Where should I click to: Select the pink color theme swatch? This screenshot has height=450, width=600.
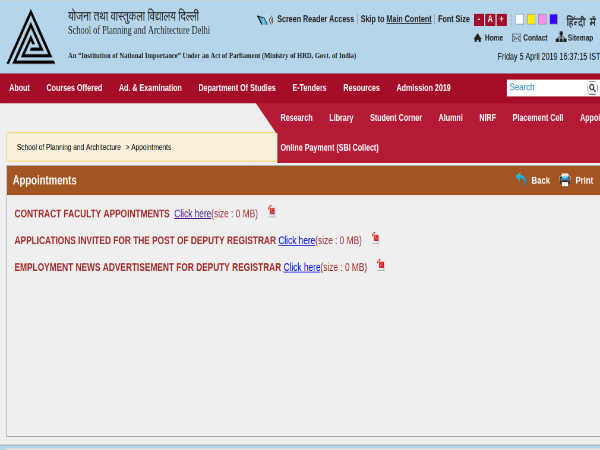542,19
